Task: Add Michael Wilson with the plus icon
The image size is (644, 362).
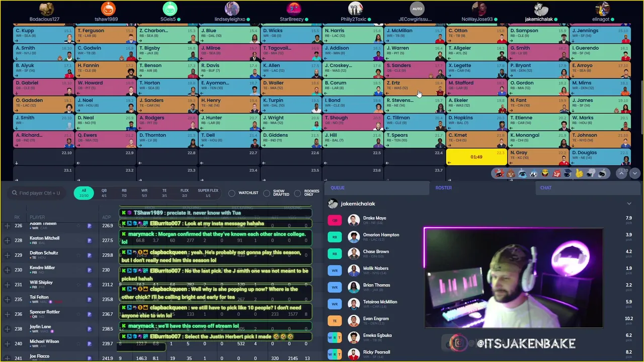Action: 7,344
